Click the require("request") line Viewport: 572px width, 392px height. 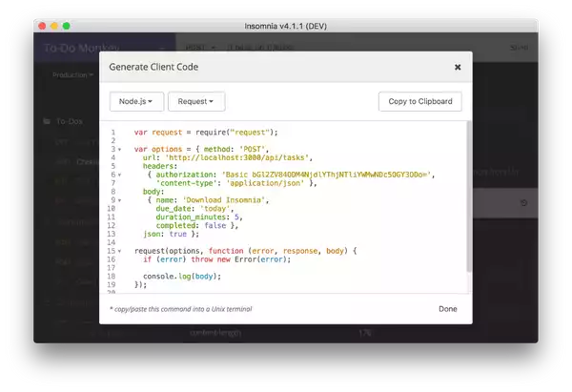coord(206,133)
